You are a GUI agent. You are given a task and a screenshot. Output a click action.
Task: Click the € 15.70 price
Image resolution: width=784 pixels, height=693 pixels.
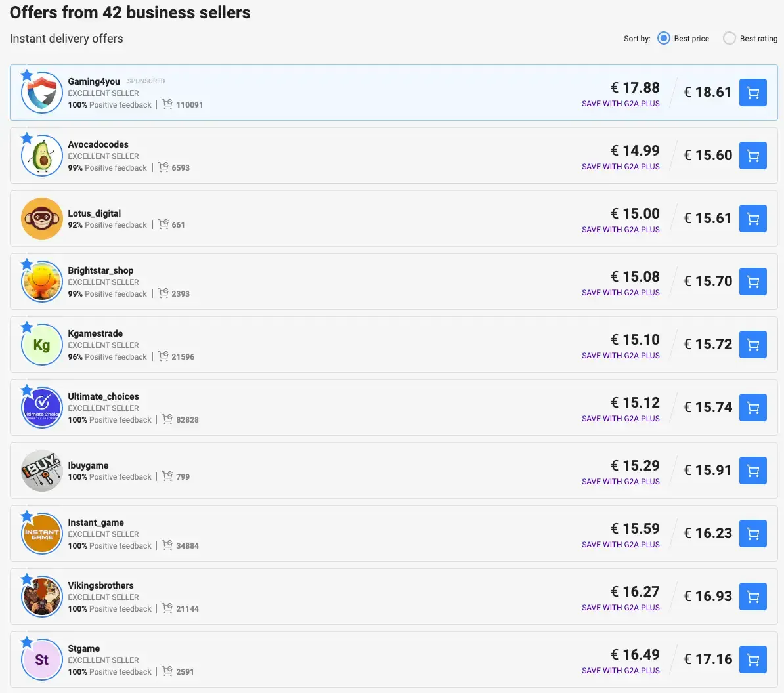click(x=707, y=281)
